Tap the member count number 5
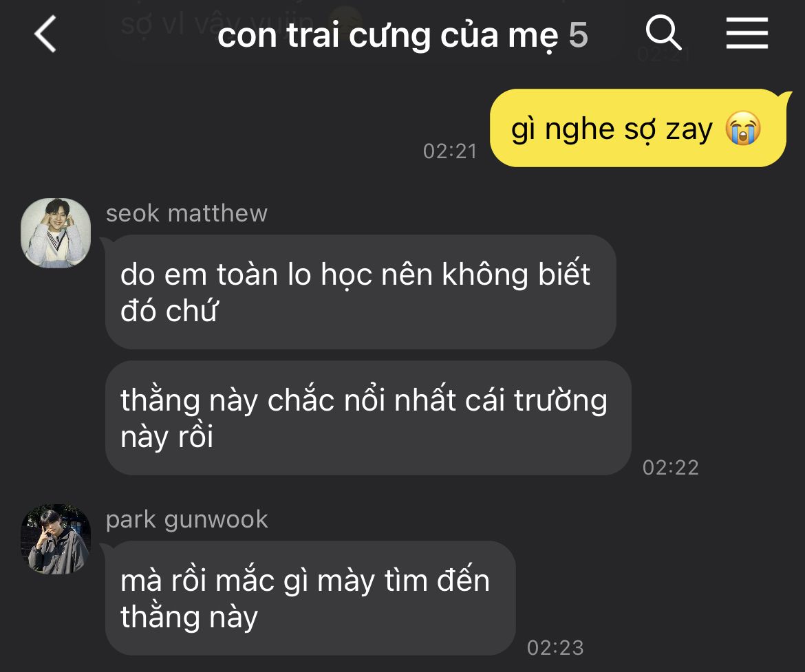The image size is (805, 672). [578, 35]
